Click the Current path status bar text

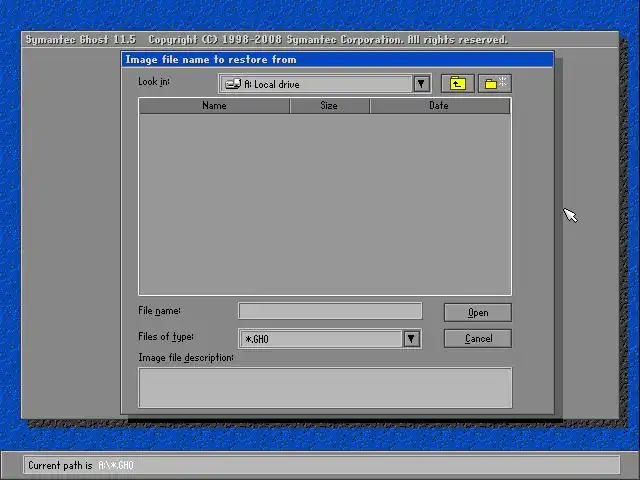click(x=81, y=465)
